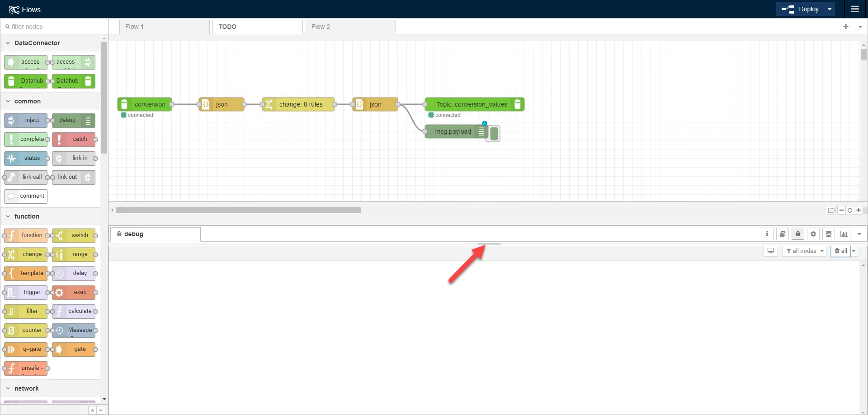Select the switch node in palette
The height and width of the screenshot is (415, 868).
(x=74, y=235)
